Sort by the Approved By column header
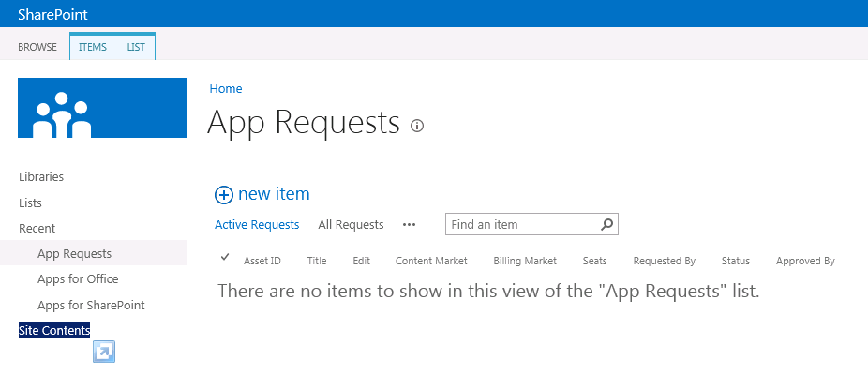868x390 pixels. pos(805,261)
